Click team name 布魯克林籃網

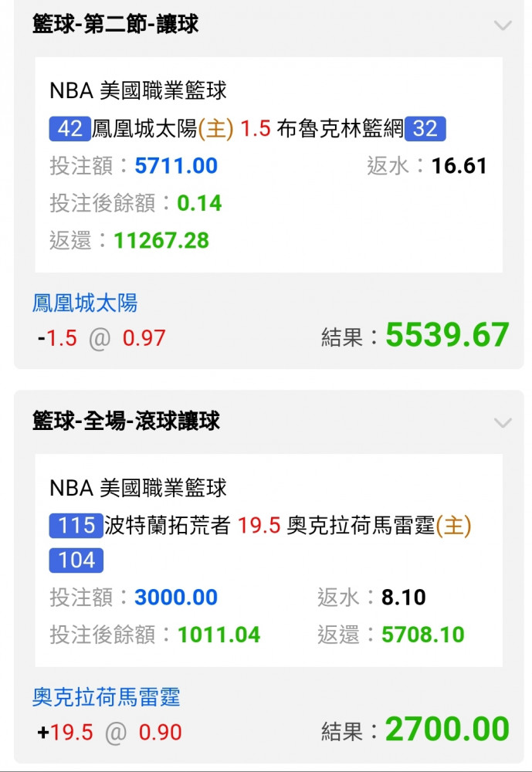pyautogui.click(x=340, y=128)
